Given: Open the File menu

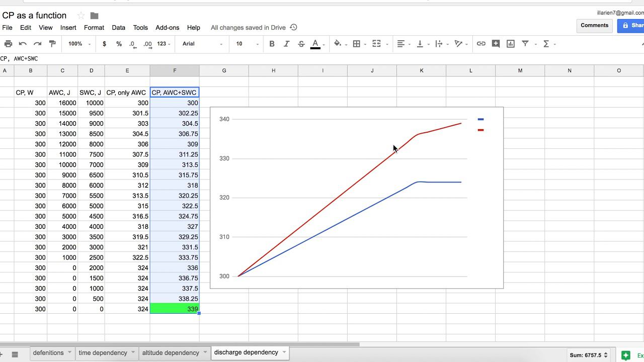Looking at the screenshot, I should 7,28.
